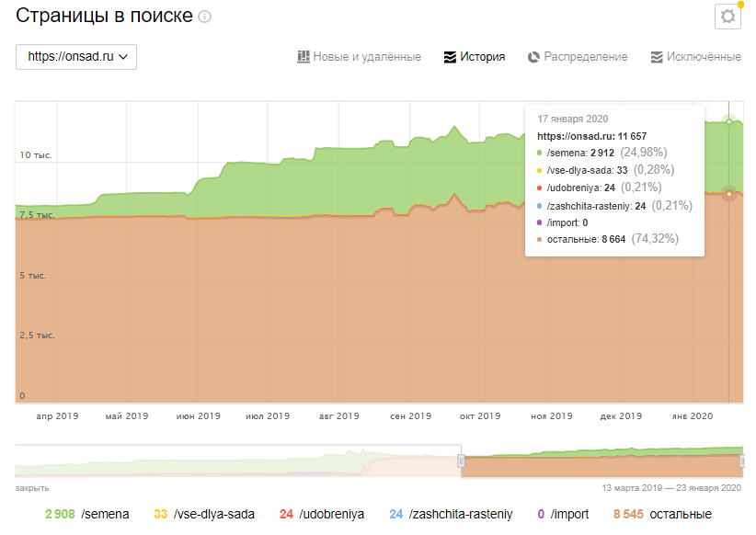The image size is (756, 535).
Task: Switch to the Распределение tab
Action: [x=578, y=57]
